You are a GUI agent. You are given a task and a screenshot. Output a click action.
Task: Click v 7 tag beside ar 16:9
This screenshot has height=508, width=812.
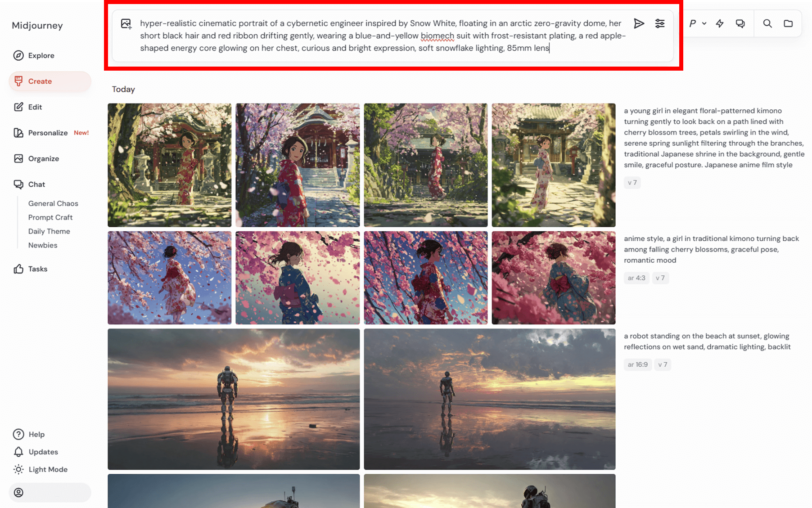click(663, 364)
